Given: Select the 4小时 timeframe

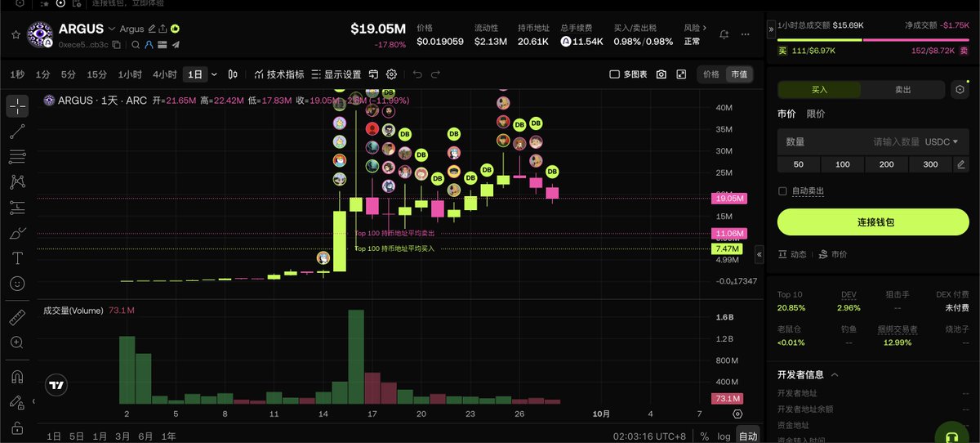Looking at the screenshot, I should [164, 74].
